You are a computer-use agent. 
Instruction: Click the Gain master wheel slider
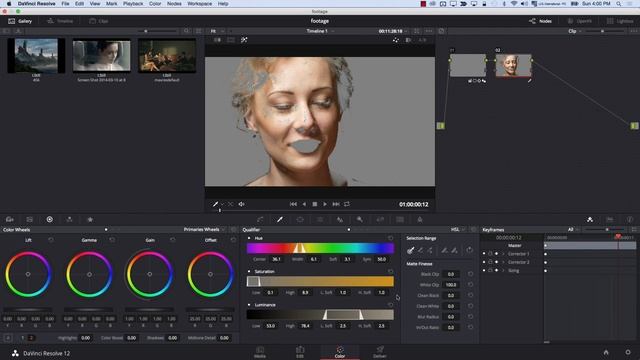click(149, 310)
